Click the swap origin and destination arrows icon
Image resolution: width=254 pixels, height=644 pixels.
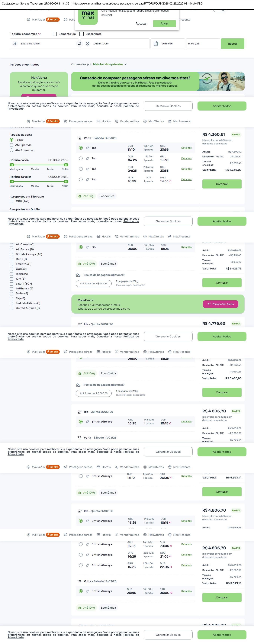tap(79, 44)
